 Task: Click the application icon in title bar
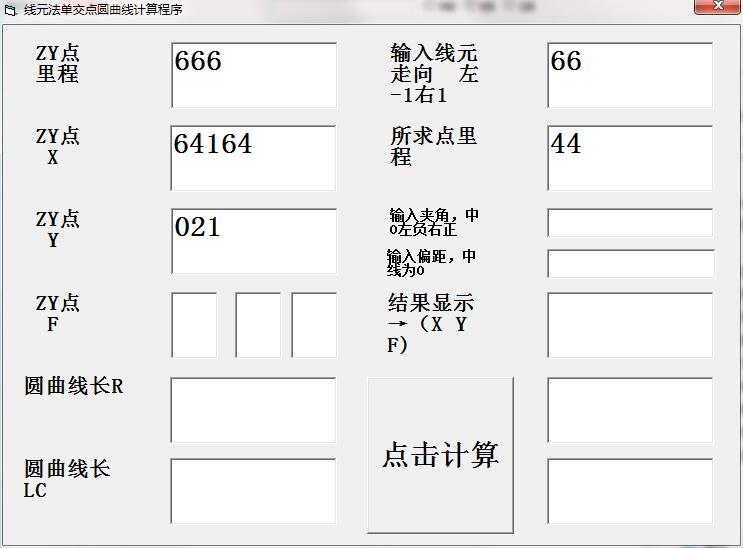(x=10, y=10)
